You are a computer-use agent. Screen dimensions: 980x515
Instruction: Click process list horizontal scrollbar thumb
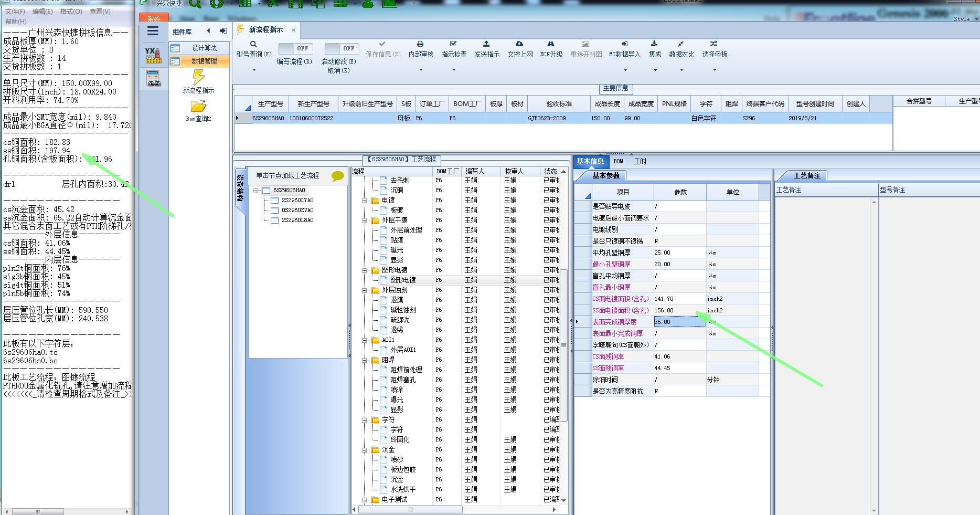click(410, 510)
